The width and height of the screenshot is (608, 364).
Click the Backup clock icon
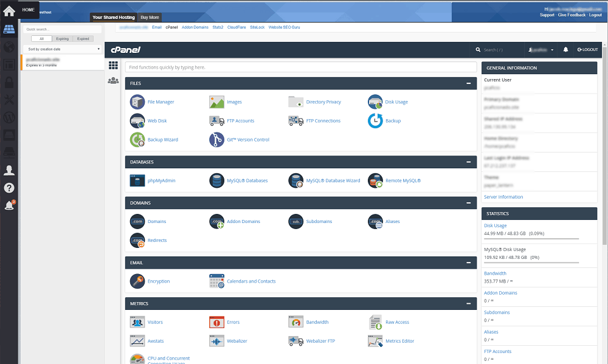pyautogui.click(x=375, y=121)
